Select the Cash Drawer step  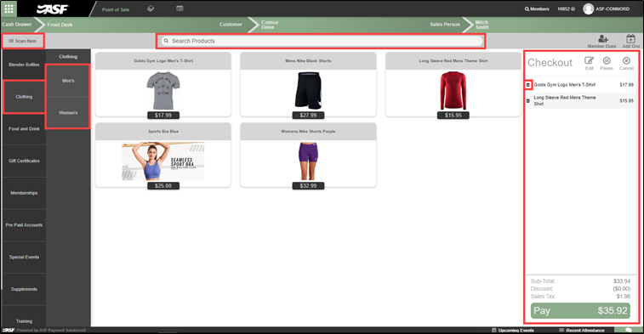pos(17,25)
